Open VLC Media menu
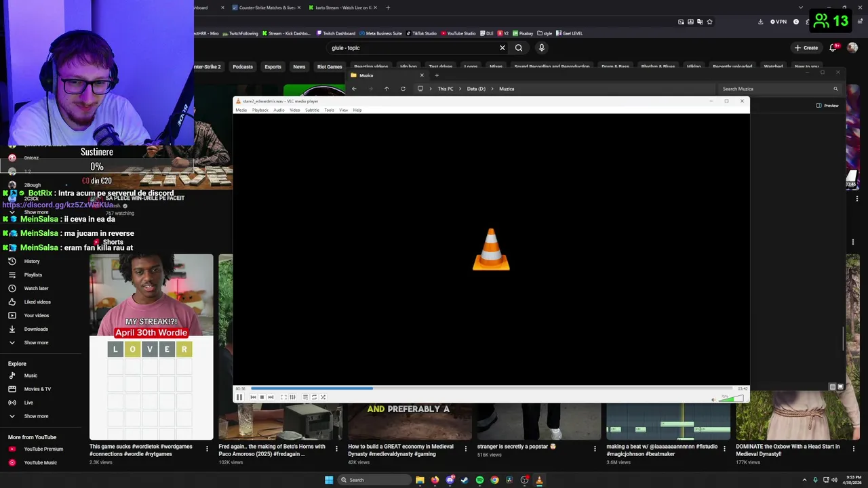The height and width of the screenshot is (488, 868). pos(241,110)
